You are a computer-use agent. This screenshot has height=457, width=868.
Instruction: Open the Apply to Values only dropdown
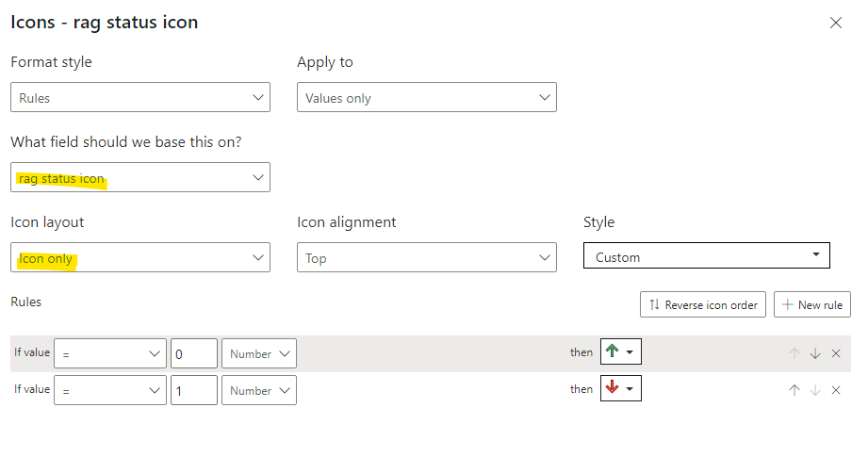tap(427, 97)
